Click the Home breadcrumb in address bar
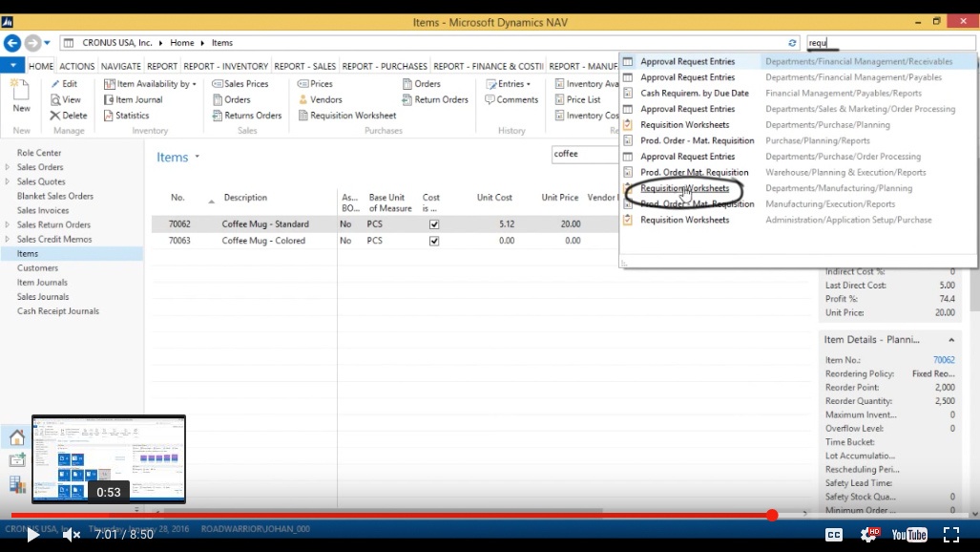Screen dimensions: 980x552 [182, 43]
